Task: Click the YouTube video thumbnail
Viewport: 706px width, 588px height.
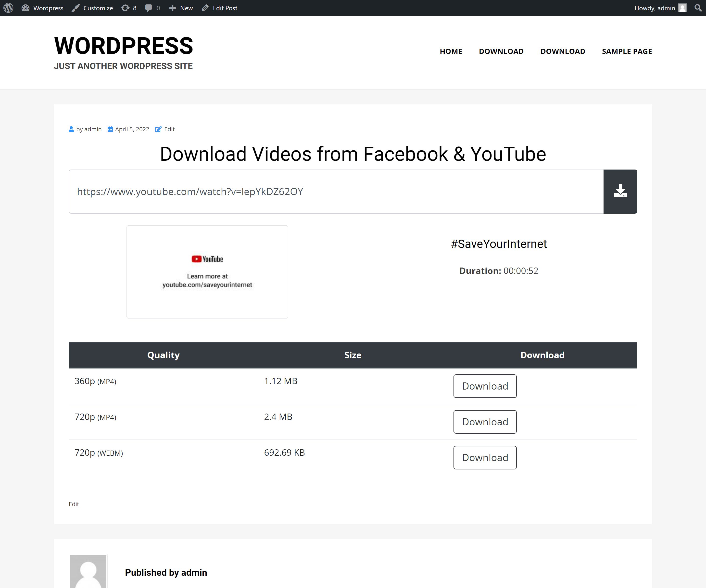Action: point(207,272)
